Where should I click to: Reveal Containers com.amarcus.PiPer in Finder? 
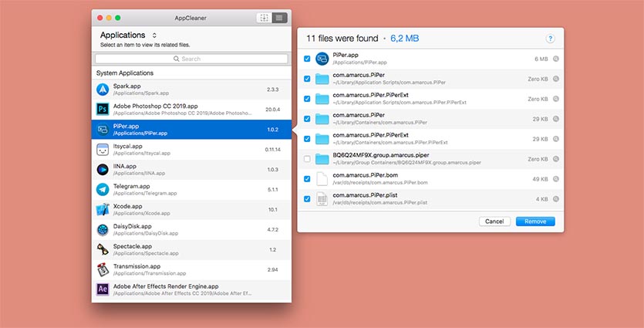click(556, 119)
